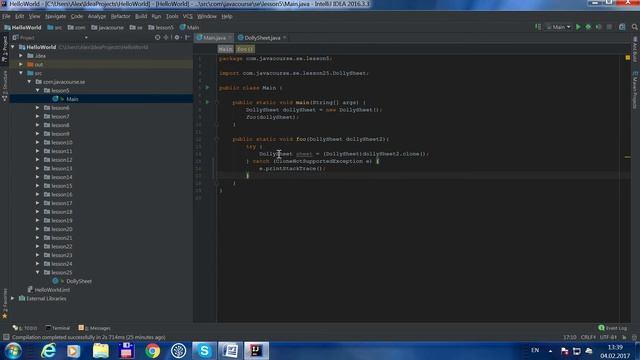Viewport: 640px width, 360px height.
Task: Run the Main configuration with green play button
Action: [578, 27]
